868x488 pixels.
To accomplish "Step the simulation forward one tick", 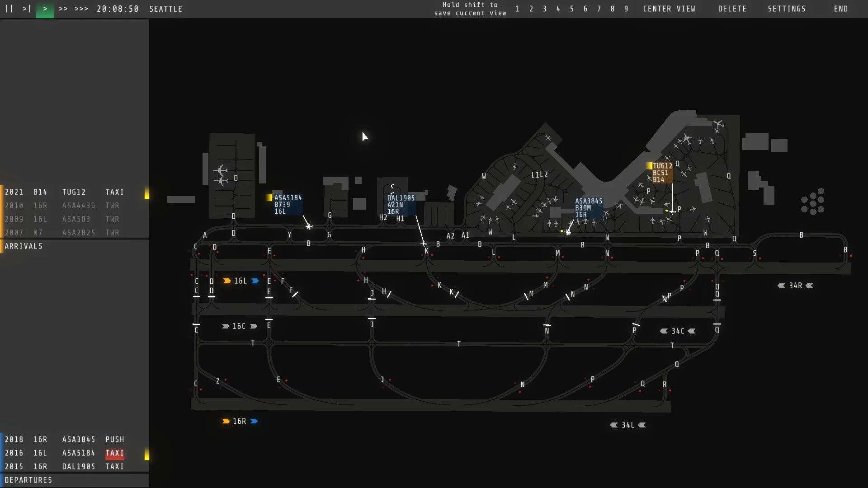I will [x=26, y=9].
